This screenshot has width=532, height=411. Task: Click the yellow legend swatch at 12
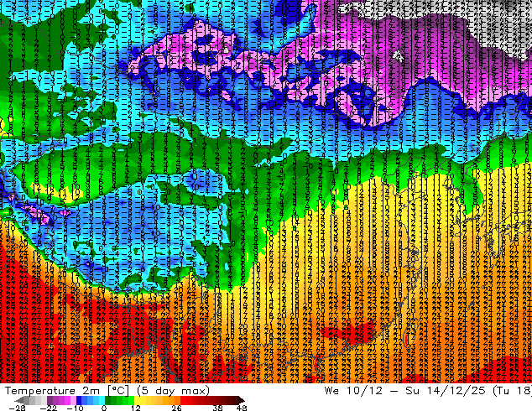(137, 400)
